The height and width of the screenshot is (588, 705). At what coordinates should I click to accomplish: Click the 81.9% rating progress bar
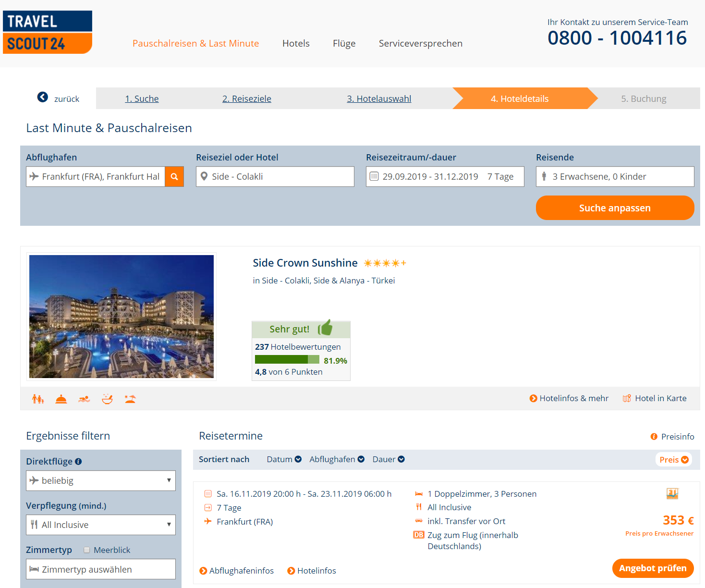tap(287, 359)
